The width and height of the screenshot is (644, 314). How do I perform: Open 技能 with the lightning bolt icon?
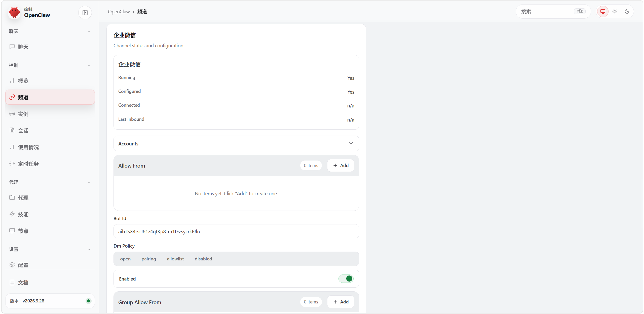click(23, 214)
